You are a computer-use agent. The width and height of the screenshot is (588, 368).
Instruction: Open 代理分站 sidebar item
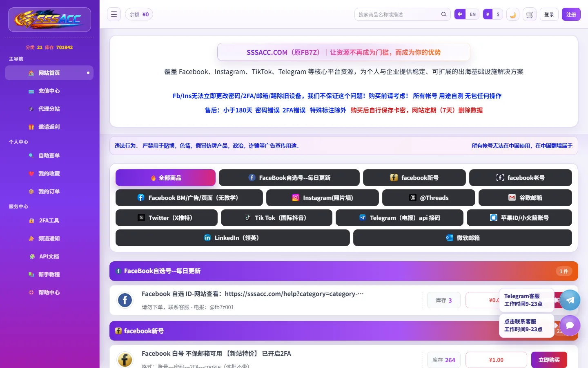coord(49,109)
